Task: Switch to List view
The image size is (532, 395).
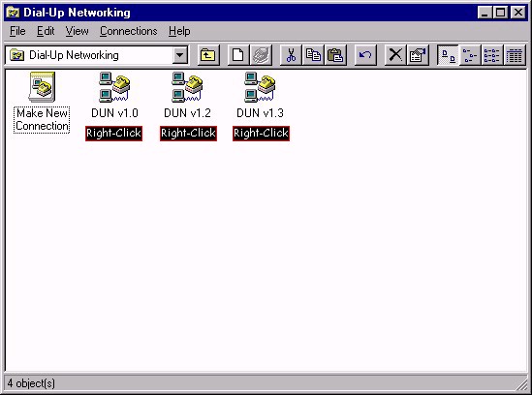Action: 492,55
